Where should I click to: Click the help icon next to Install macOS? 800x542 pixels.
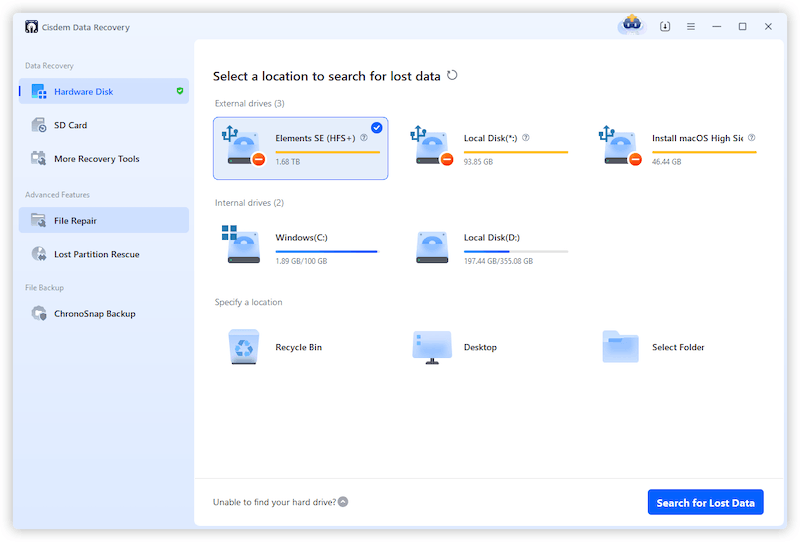point(752,138)
